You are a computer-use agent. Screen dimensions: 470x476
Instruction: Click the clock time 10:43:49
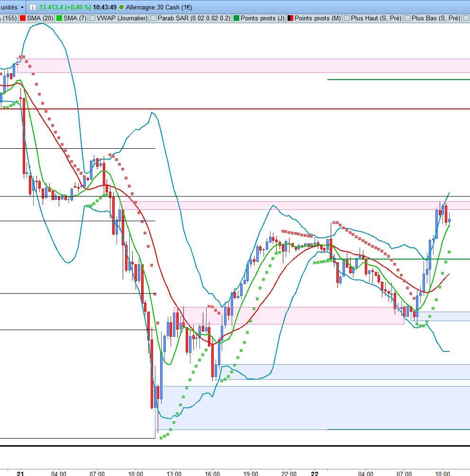click(x=105, y=7)
